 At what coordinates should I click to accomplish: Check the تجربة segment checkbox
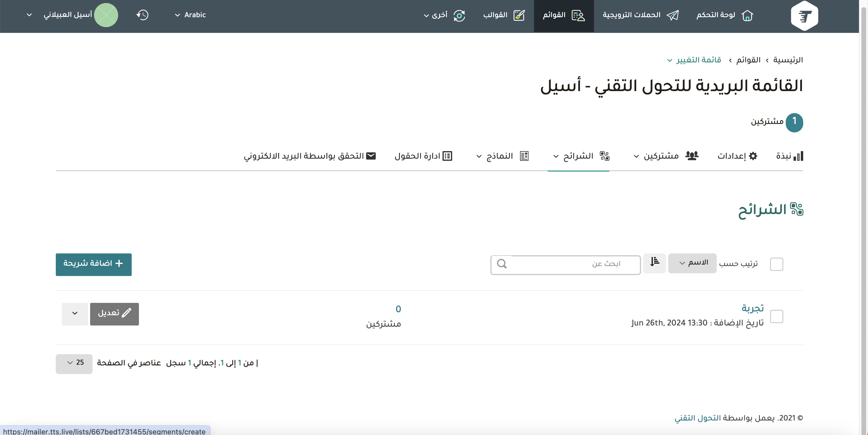[776, 316]
